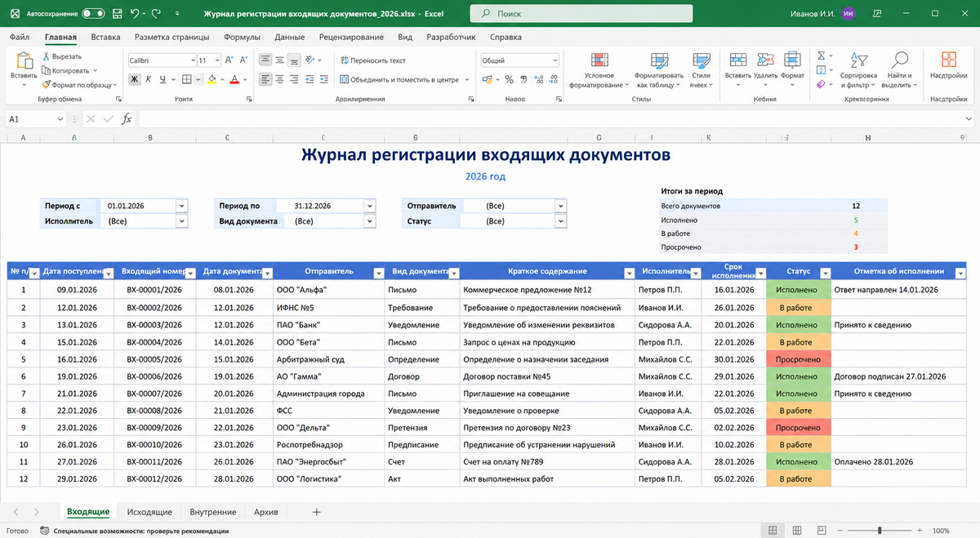
Task: Switch to Вставка ribbon tab
Action: pyautogui.click(x=106, y=37)
